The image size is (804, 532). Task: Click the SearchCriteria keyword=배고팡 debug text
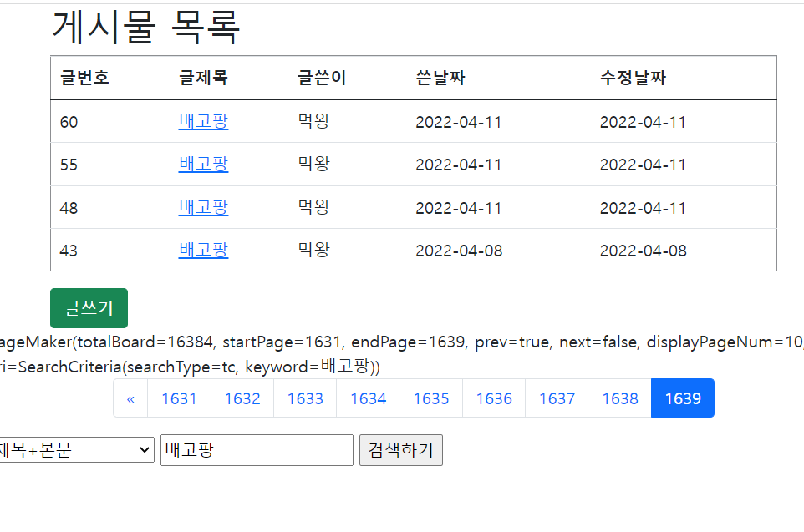pyautogui.click(x=191, y=367)
